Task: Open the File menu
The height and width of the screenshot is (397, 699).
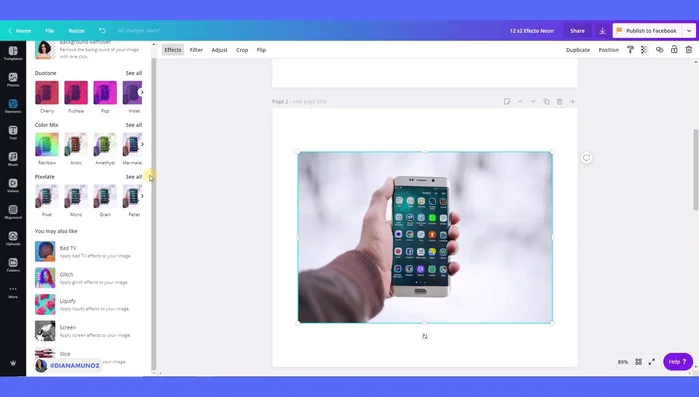Action: coord(49,31)
